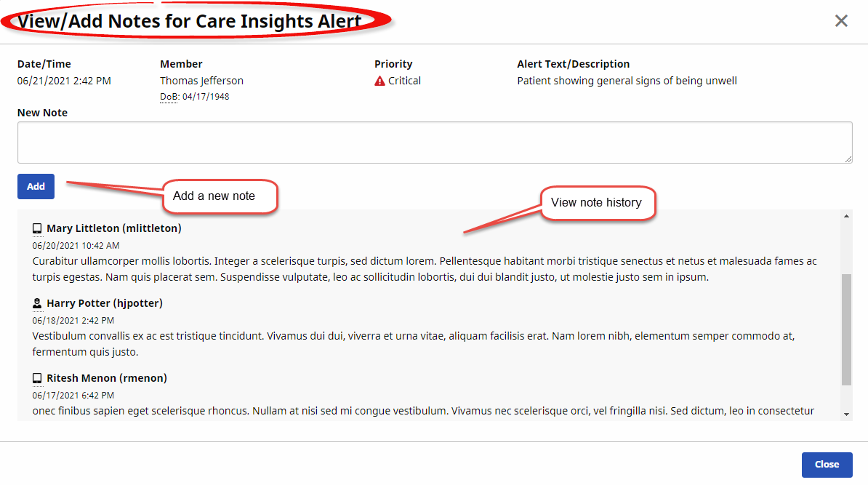This screenshot has height=485, width=868.
Task: Click the device icon beside Ritesh Menon
Action: tap(37, 378)
